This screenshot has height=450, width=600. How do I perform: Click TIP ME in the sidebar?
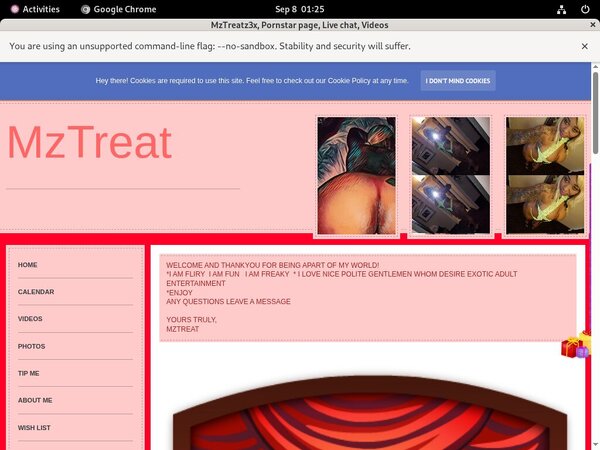point(29,373)
